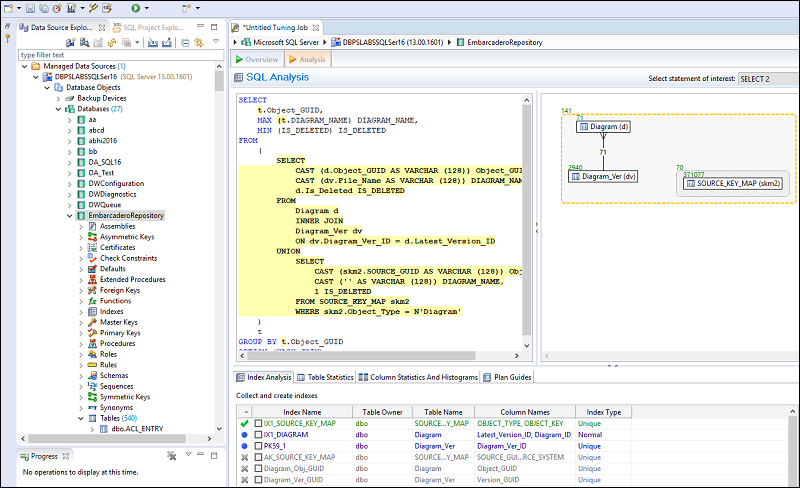Select the DWConfiguration database

(x=116, y=184)
